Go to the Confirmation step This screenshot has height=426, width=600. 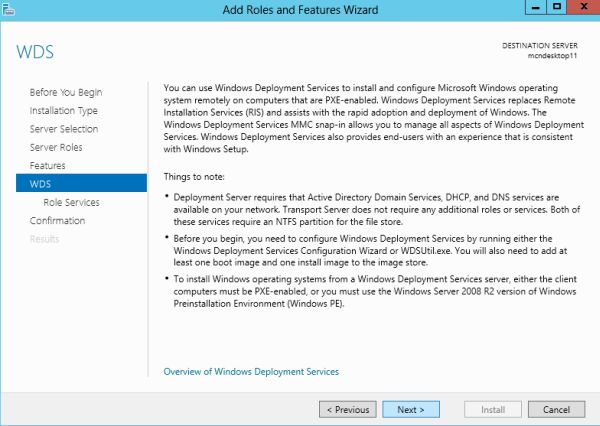pos(57,220)
